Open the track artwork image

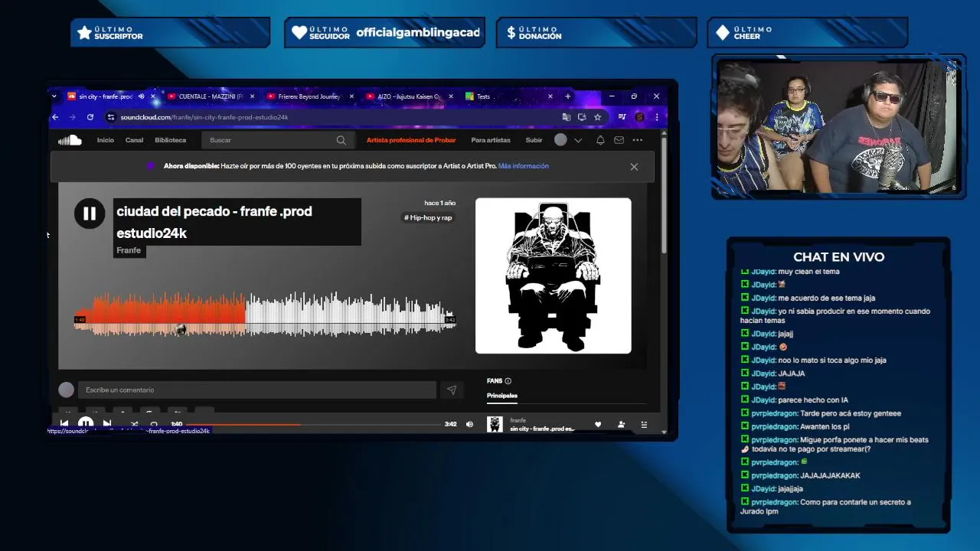click(554, 276)
